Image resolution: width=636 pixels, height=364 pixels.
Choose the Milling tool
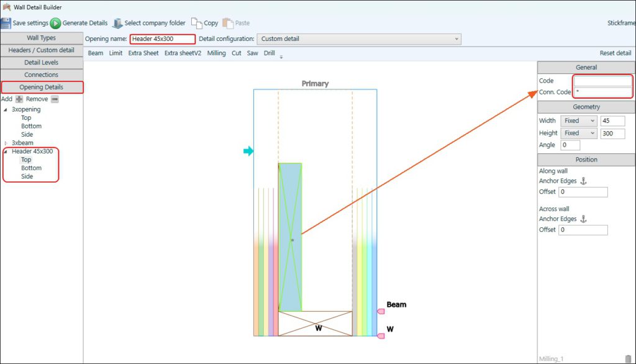216,53
